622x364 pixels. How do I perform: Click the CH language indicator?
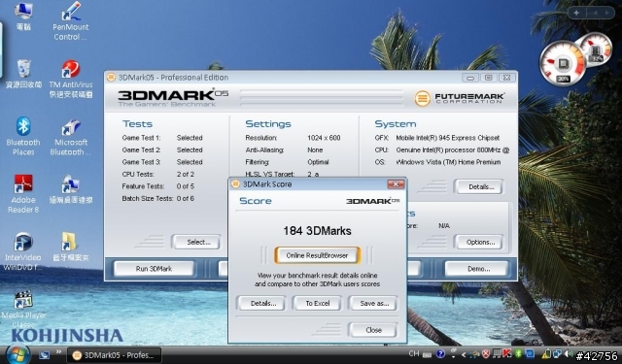(414, 353)
